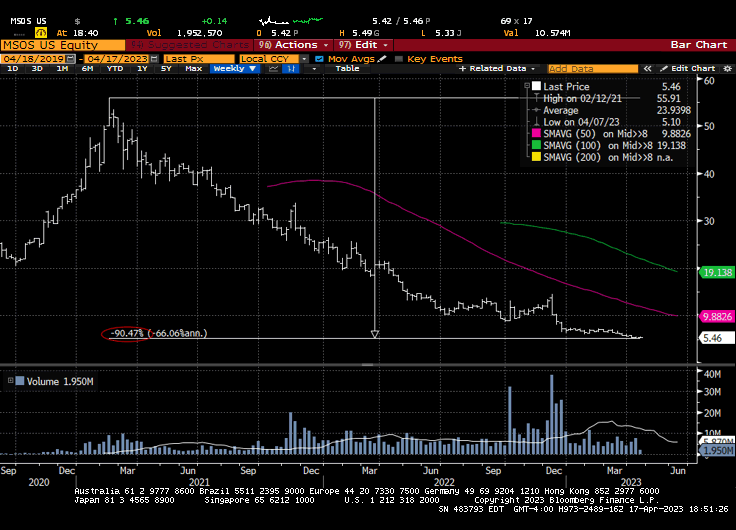Switch to Table view
The width and height of the screenshot is (736, 530).
pos(347,69)
